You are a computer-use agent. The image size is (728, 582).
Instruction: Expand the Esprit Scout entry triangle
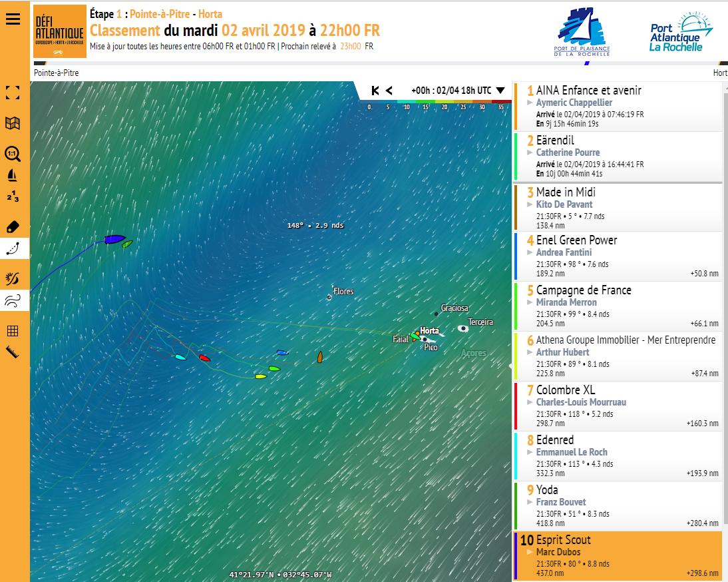tap(530, 552)
